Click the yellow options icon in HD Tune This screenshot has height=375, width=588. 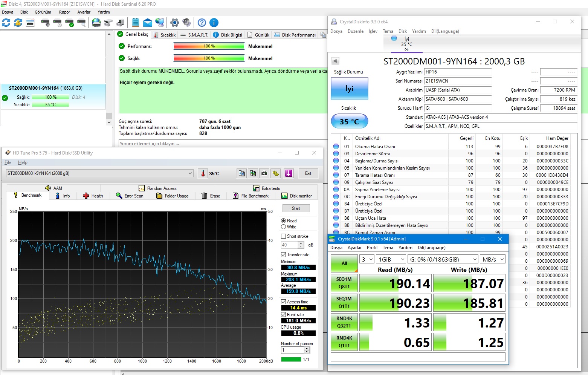276,173
